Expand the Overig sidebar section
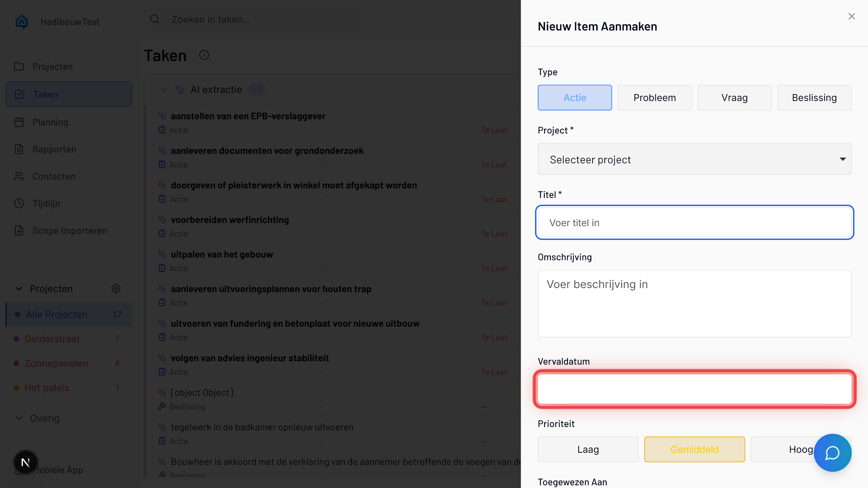This screenshot has height=488, width=868. (19, 418)
